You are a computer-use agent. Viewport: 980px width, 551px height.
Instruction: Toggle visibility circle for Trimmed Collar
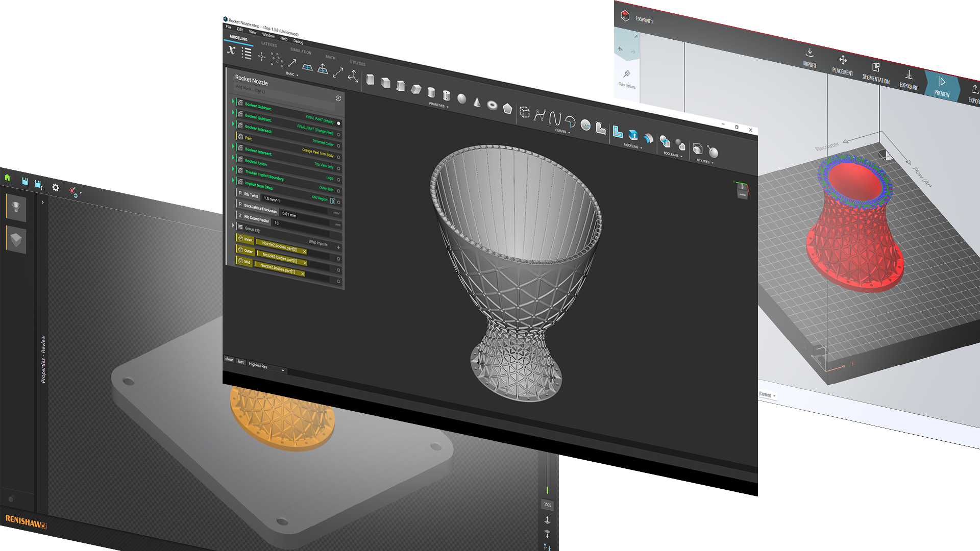(338, 146)
